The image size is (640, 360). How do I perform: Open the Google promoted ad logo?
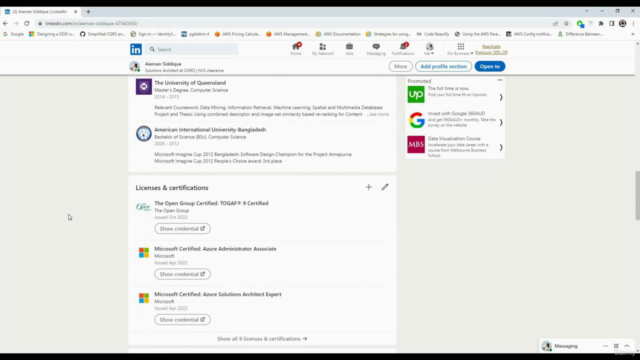pos(416,120)
